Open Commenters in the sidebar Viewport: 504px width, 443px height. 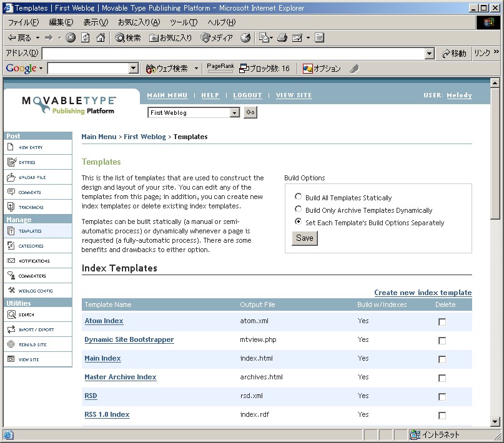(x=37, y=276)
